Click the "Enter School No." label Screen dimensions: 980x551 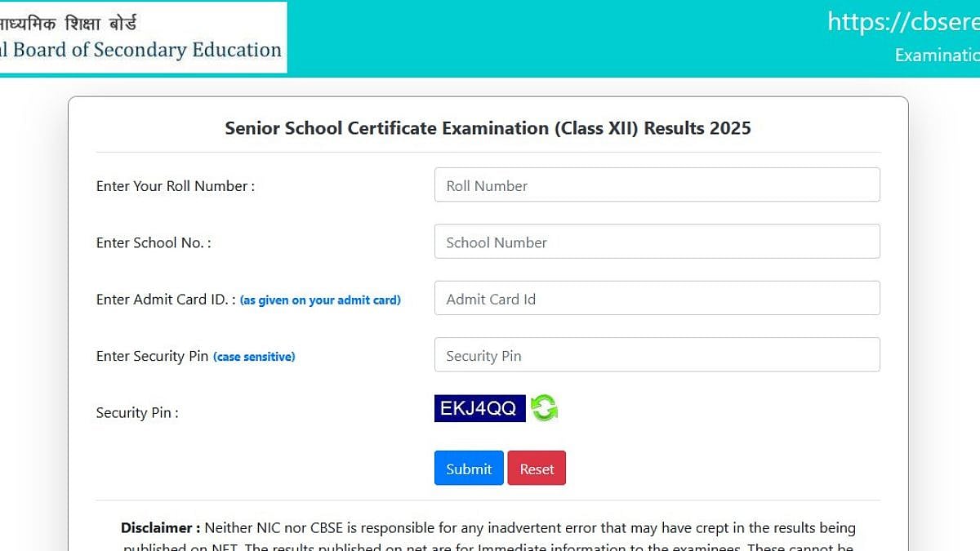pyautogui.click(x=153, y=242)
